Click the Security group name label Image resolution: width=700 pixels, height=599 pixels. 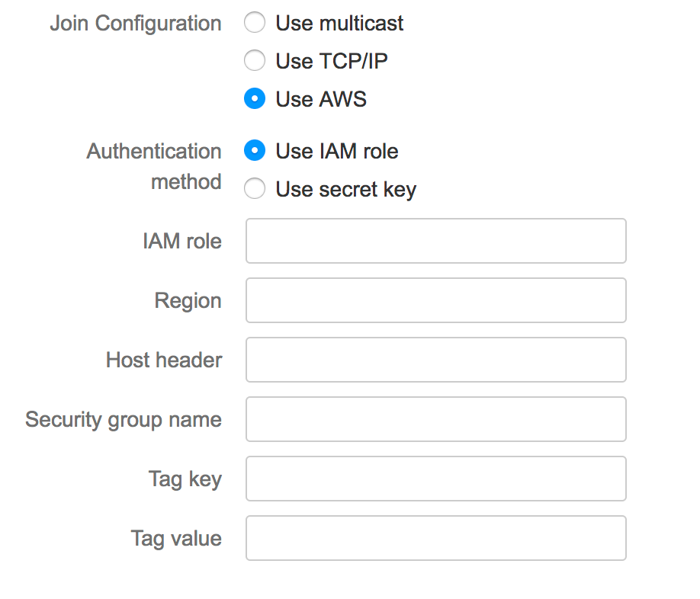124,420
